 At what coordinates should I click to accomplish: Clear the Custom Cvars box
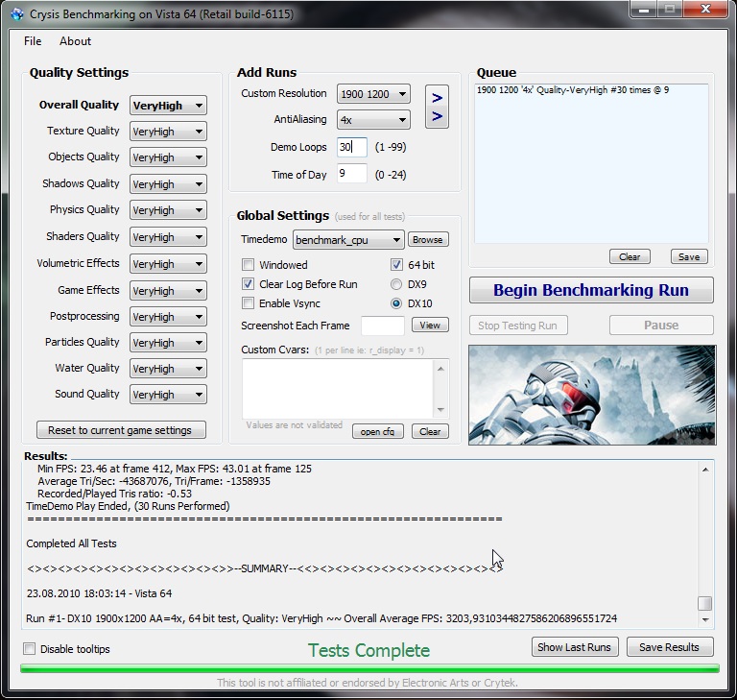[430, 431]
